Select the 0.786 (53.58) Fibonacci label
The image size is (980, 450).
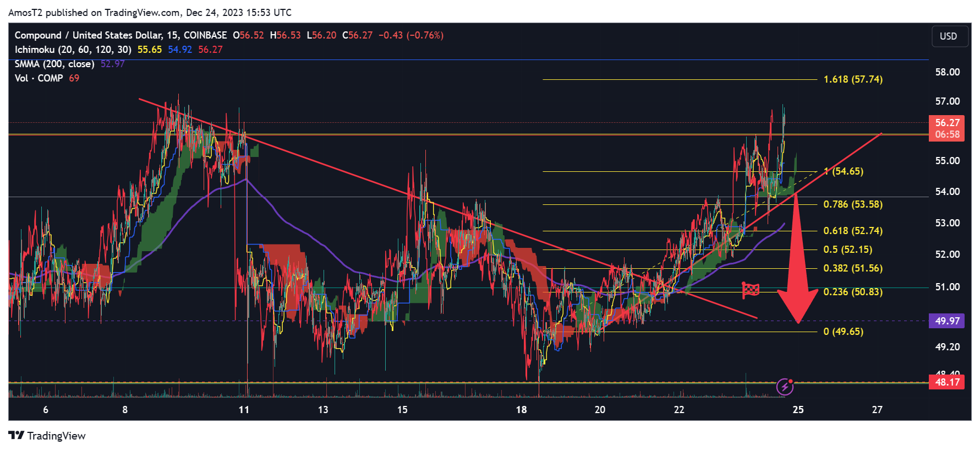pyautogui.click(x=853, y=204)
